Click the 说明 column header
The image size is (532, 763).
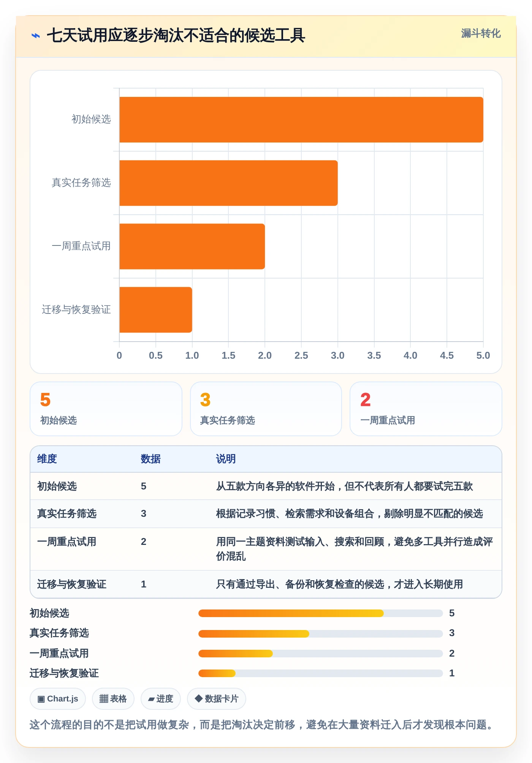pyautogui.click(x=226, y=459)
